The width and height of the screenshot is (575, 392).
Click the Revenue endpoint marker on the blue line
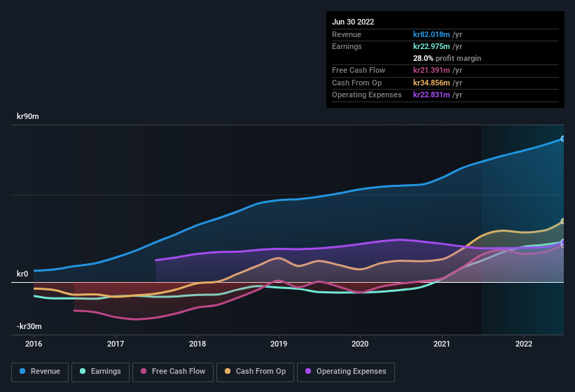click(x=563, y=139)
